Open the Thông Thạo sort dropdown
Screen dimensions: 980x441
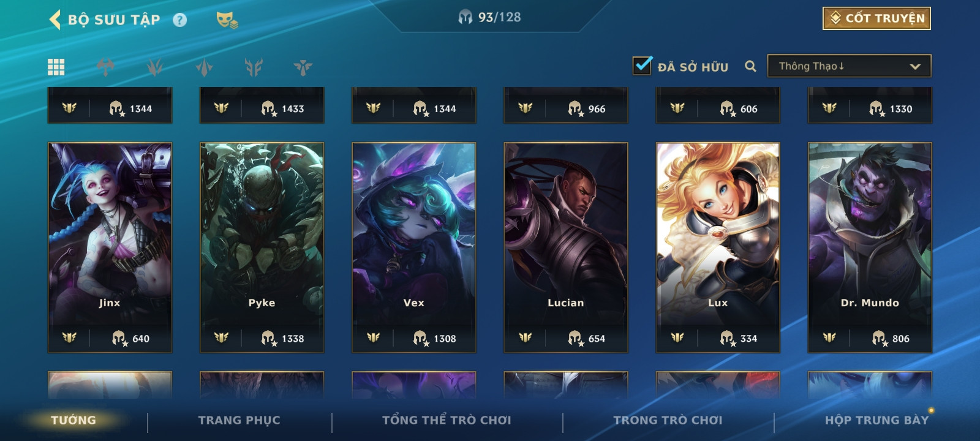click(x=849, y=66)
